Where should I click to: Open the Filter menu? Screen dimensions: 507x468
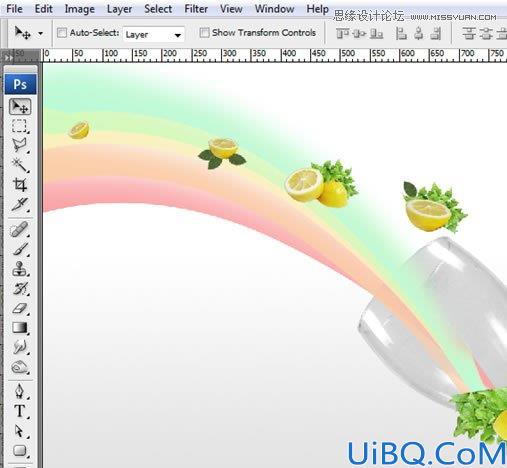(196, 9)
